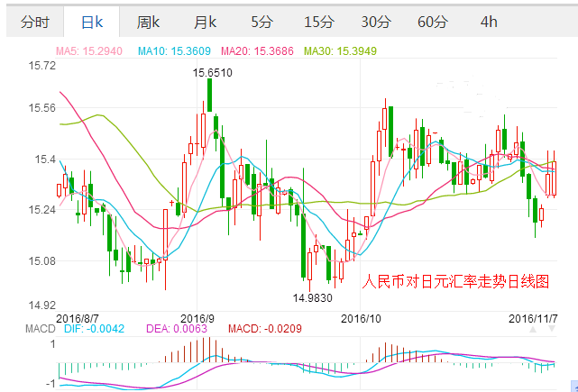
Task: Click the 2016/8/7 date axis label
Action: click(x=76, y=318)
